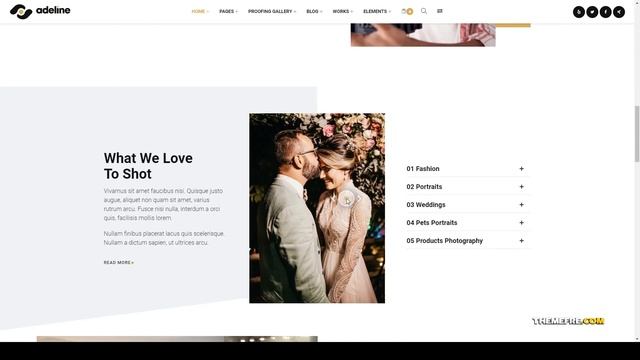Click the What We Love To Shot heading
Screen dimensions: 640x360
coord(148,166)
